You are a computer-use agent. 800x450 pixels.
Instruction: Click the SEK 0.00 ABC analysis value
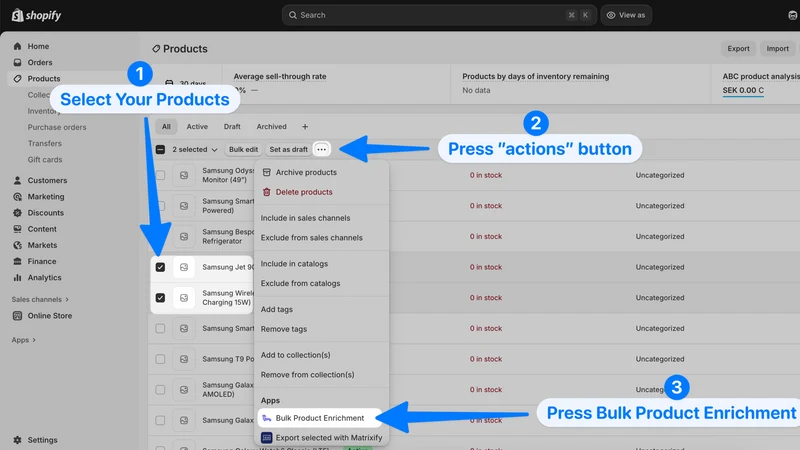[x=743, y=90]
